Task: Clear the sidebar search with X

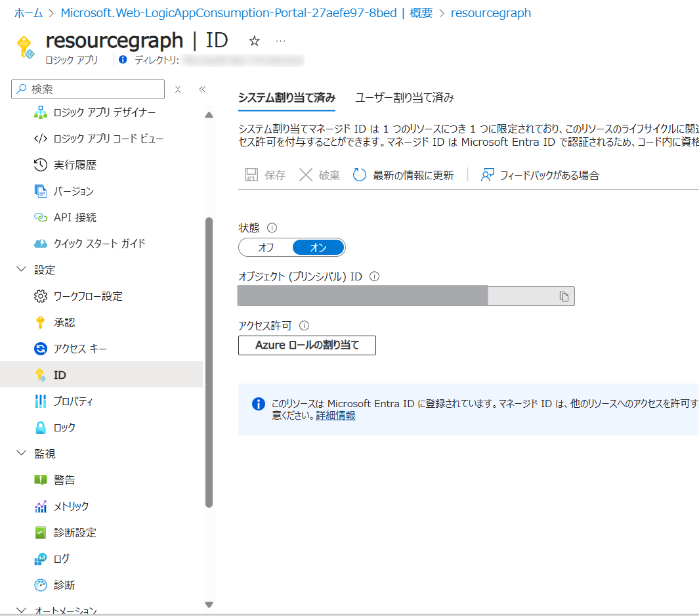Action: pos(178,89)
